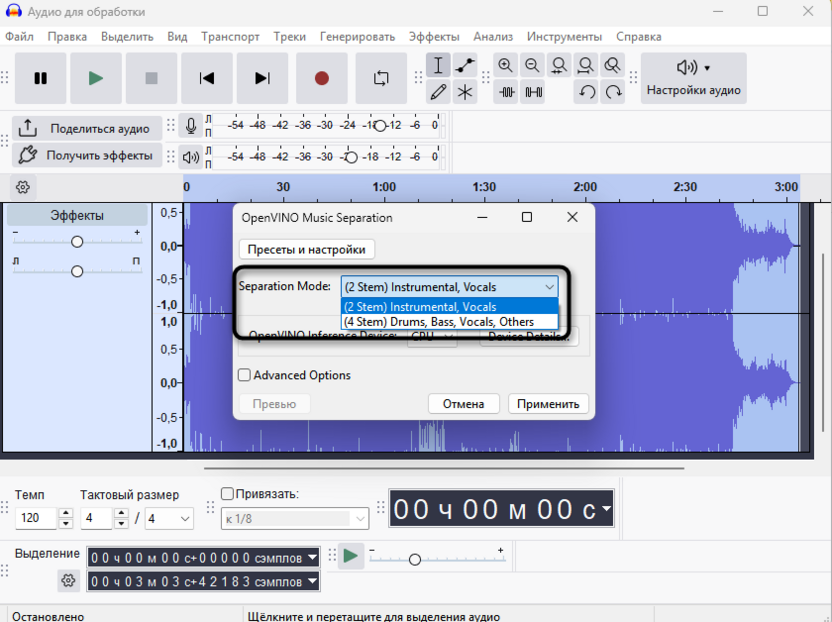The image size is (832, 622).
Task: Fit project to width zoom icon
Action: click(586, 65)
